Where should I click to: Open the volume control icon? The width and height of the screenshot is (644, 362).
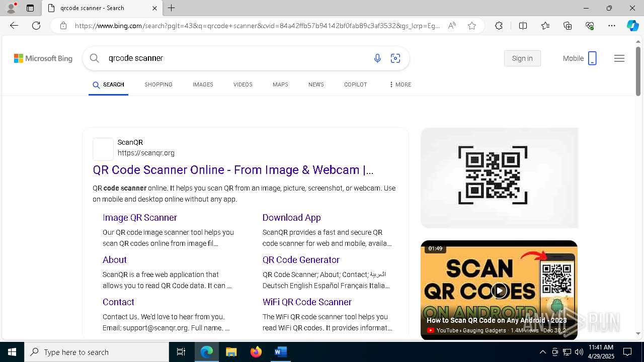tap(579, 352)
